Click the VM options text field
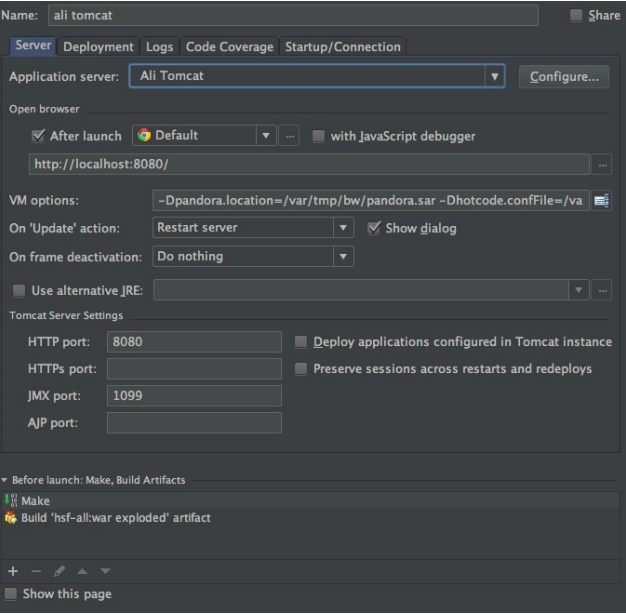The height and width of the screenshot is (615, 626). pyautogui.click(x=371, y=200)
